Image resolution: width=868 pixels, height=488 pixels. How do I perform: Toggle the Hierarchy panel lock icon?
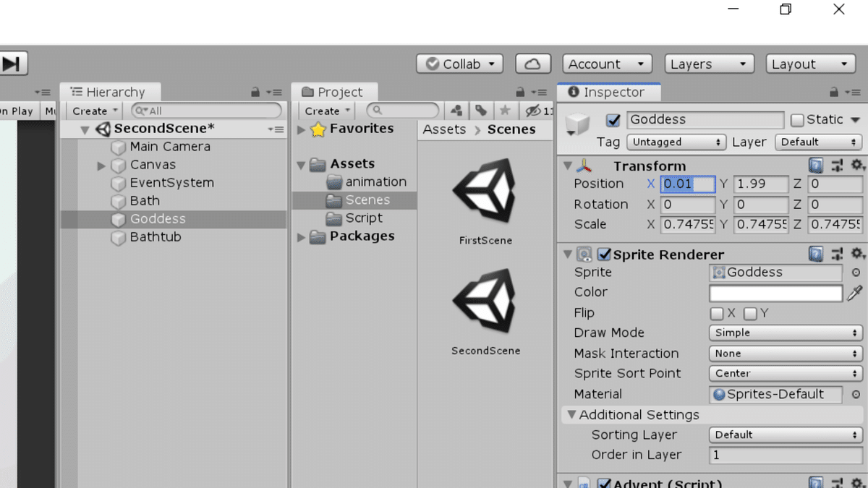pyautogui.click(x=255, y=93)
